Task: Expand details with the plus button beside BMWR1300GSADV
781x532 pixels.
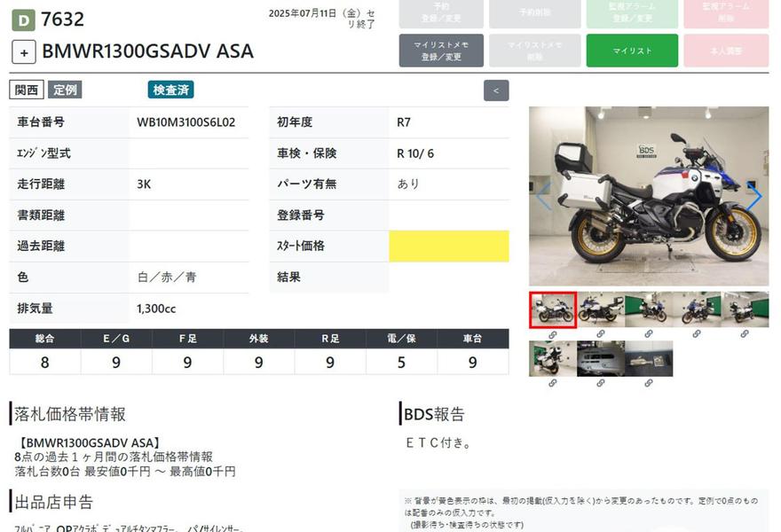Action: tap(24, 51)
